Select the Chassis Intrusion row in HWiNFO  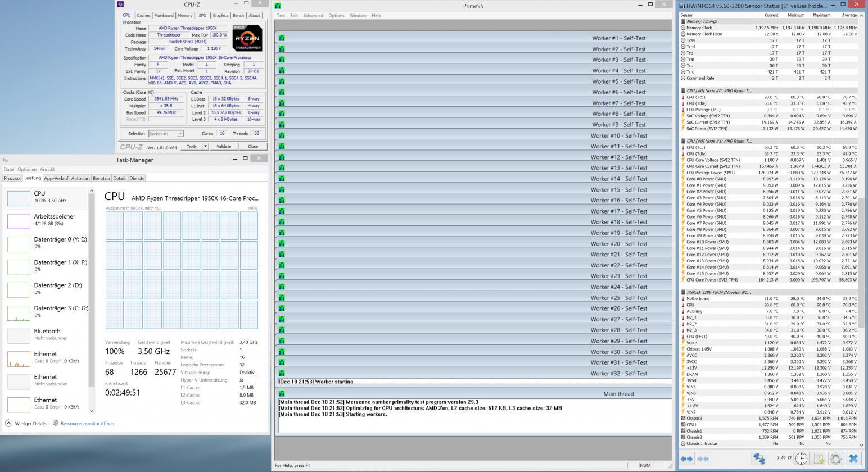pos(769,443)
